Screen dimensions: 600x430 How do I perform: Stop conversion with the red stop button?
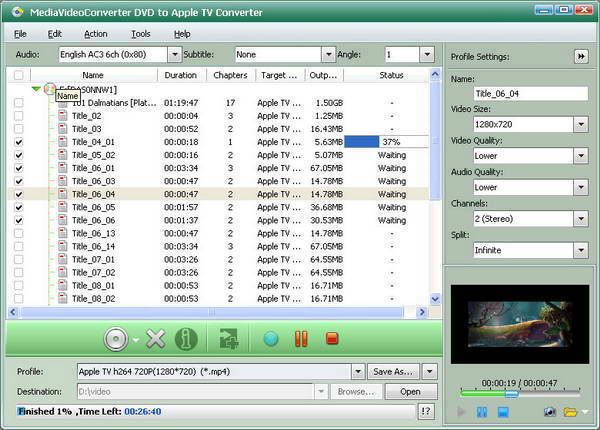pyautogui.click(x=332, y=339)
